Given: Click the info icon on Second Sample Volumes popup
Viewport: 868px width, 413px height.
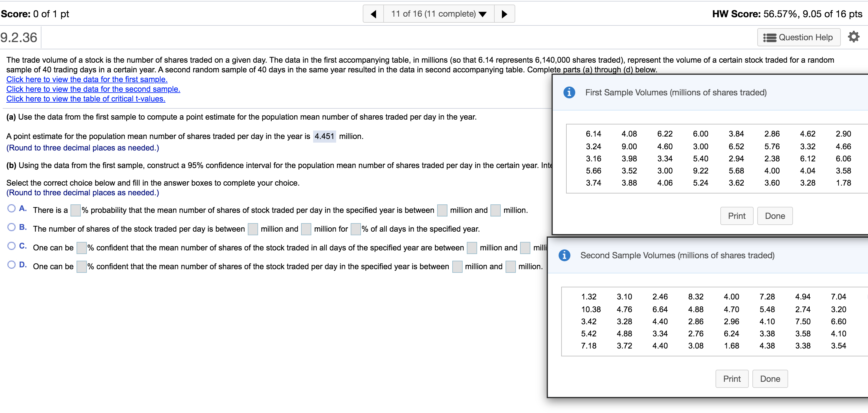Looking at the screenshot, I should coord(565,255).
